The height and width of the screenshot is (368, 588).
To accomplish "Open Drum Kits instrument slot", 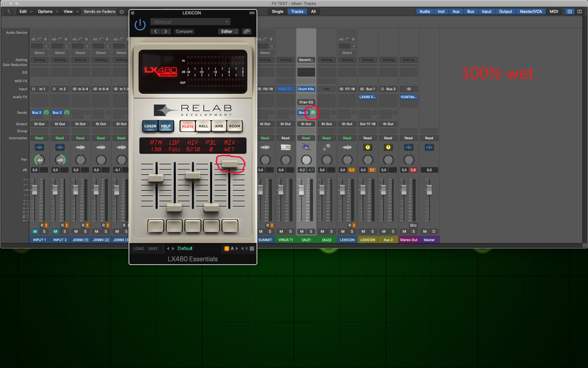I will (x=306, y=89).
